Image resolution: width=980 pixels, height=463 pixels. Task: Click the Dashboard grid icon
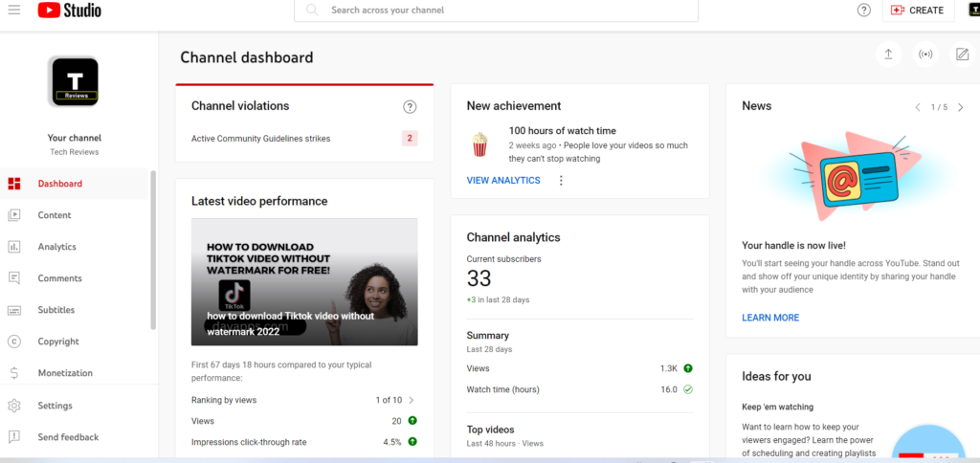tap(13, 184)
